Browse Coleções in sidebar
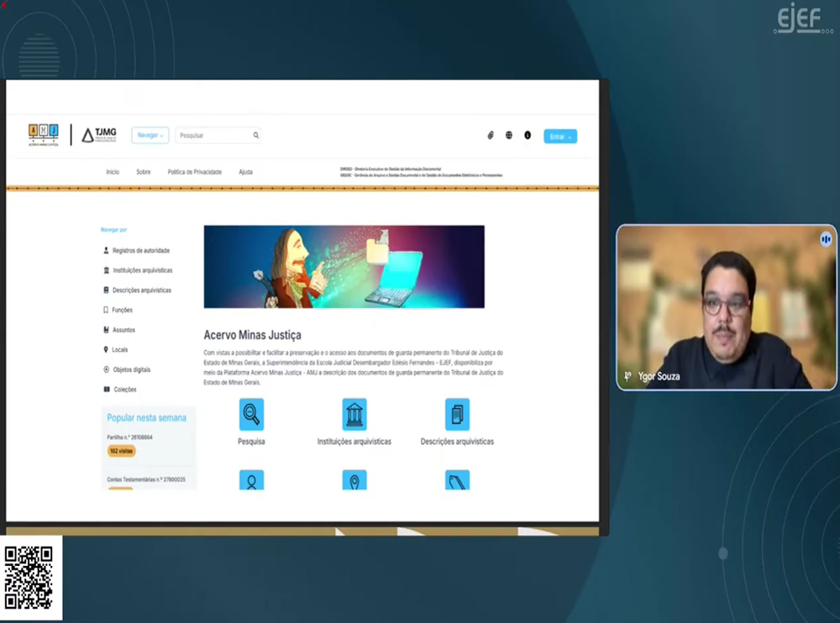Image resolution: width=840 pixels, height=623 pixels. click(x=125, y=390)
